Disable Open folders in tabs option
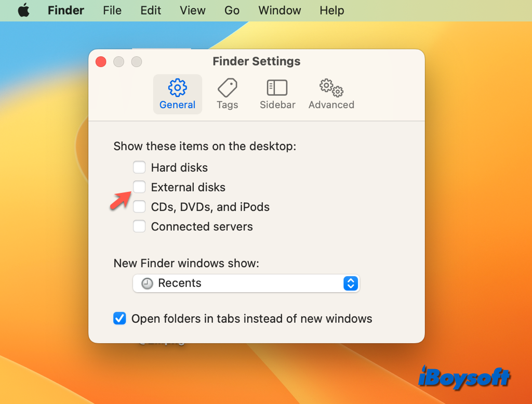 pos(120,319)
